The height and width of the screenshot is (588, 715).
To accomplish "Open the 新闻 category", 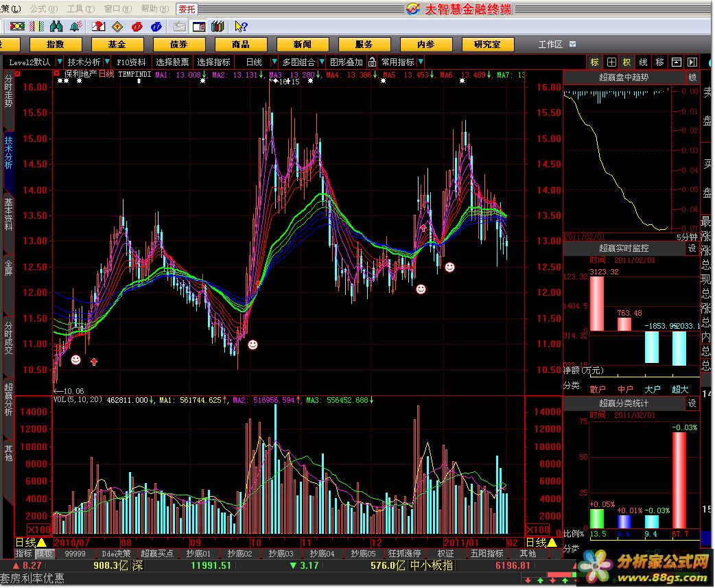I will pyautogui.click(x=303, y=44).
